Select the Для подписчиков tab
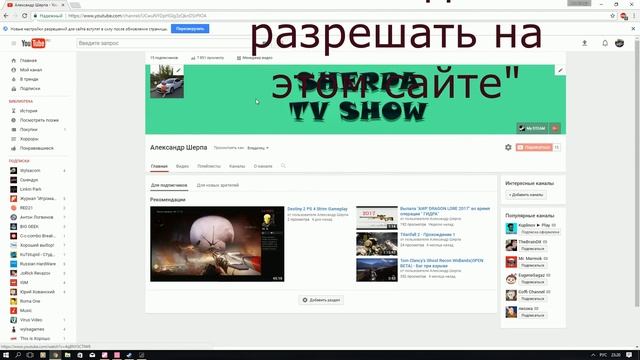This screenshot has height=360, width=640. tap(169, 185)
